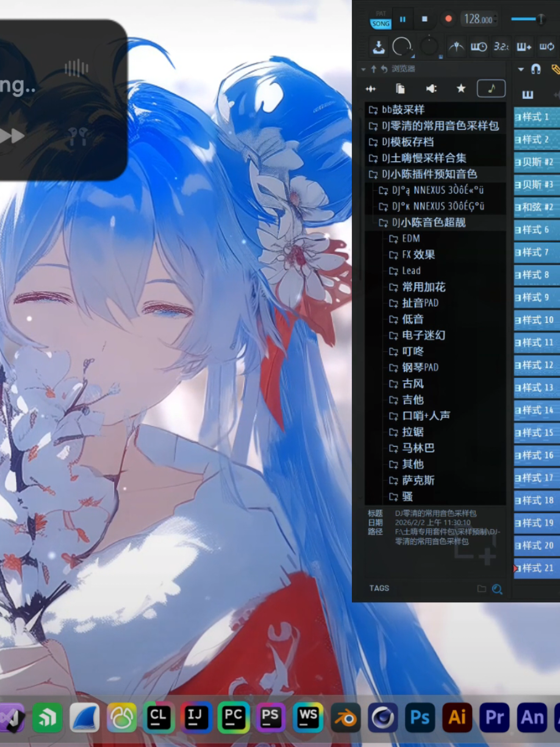The height and width of the screenshot is (747, 560).
Task: Select pattern 样式 1 in picker
Action: click(537, 117)
